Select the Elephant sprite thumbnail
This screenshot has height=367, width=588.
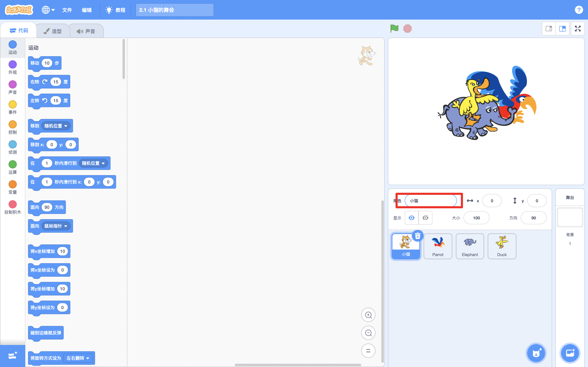coord(470,246)
